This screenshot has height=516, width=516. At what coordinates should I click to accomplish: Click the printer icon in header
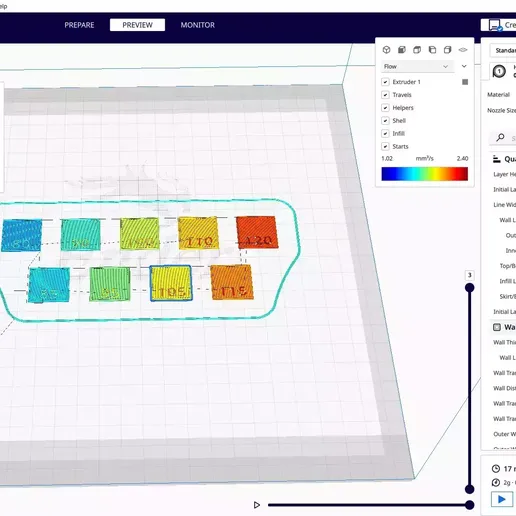[495, 25]
